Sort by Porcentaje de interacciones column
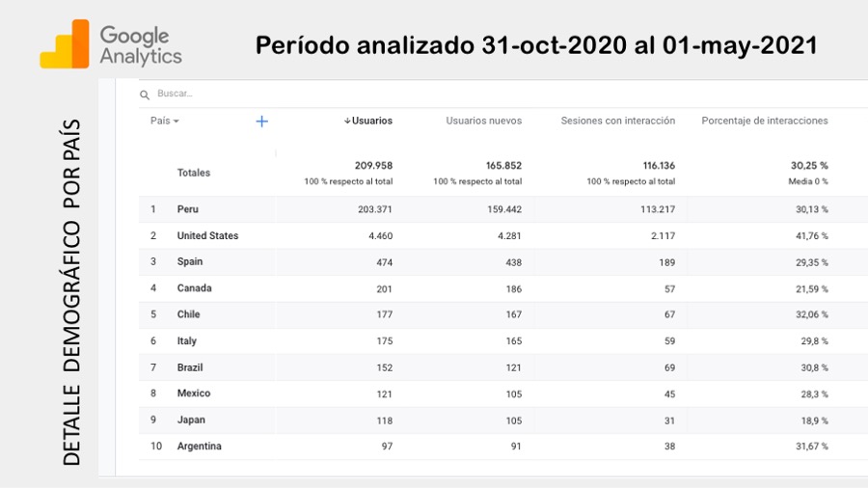The width and height of the screenshot is (868, 488). point(764,122)
